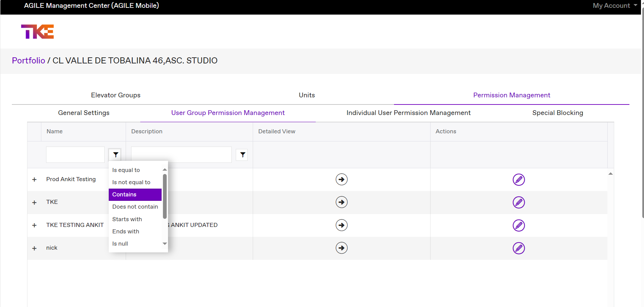Screen dimensions: 644x307
Task: Expand the TKE row
Action: pyautogui.click(x=34, y=203)
